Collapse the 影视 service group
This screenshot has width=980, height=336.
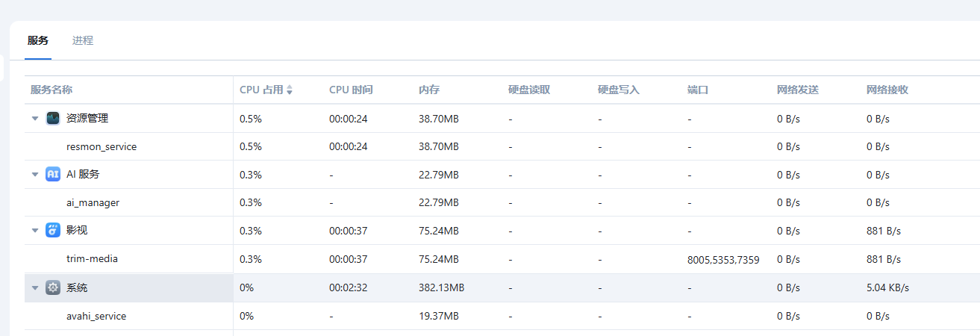pos(35,230)
